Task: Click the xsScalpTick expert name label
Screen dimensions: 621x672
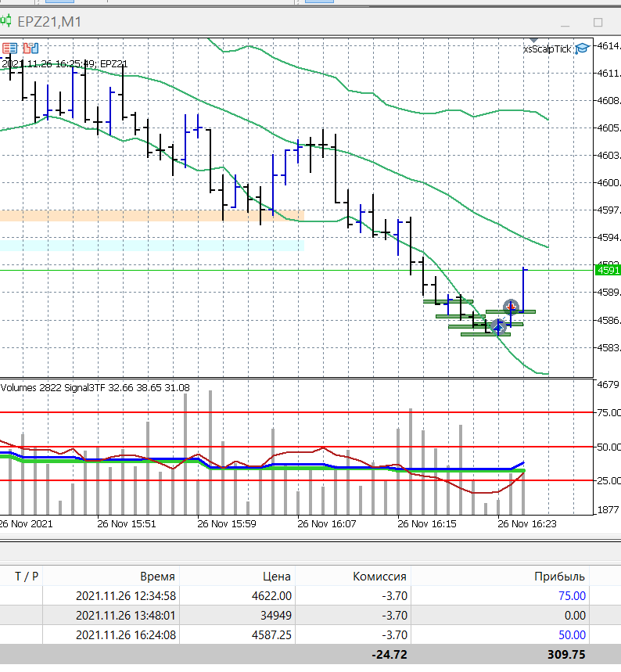Action: click(547, 49)
